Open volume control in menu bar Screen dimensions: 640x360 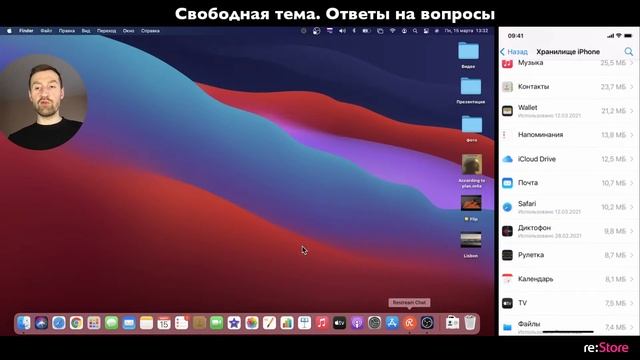tap(342, 31)
